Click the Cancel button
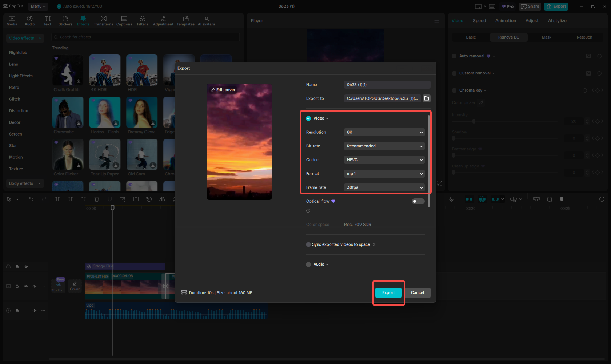The width and height of the screenshot is (611, 364). pos(417,293)
